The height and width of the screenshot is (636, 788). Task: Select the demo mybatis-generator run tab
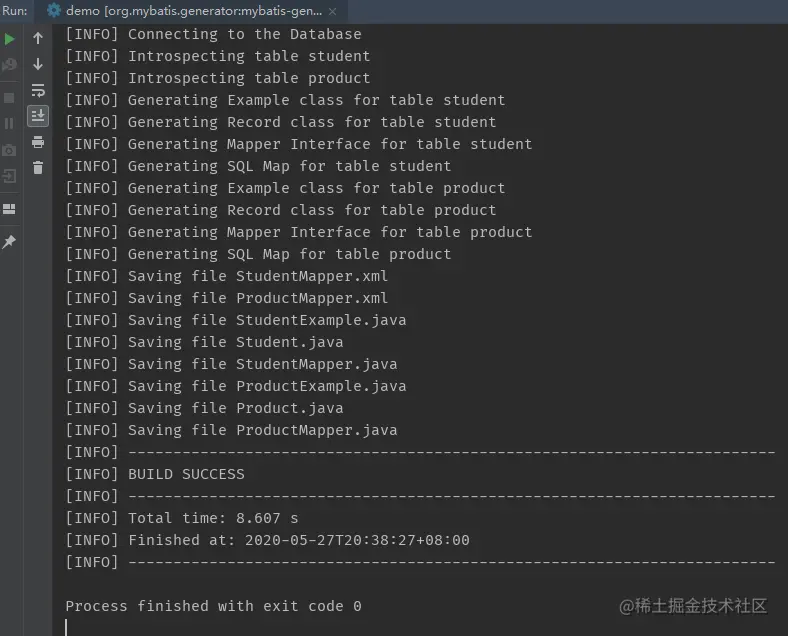click(x=191, y=11)
